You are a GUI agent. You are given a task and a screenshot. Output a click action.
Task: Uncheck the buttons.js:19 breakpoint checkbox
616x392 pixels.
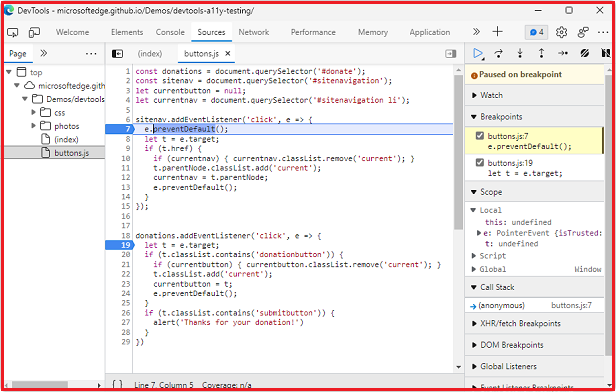click(480, 162)
